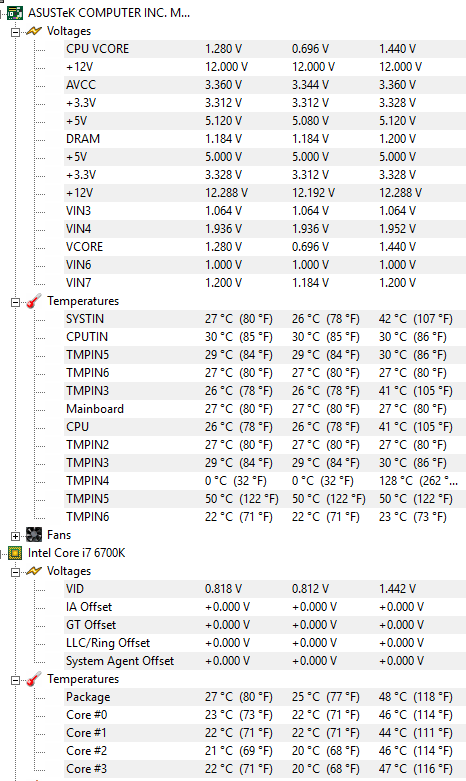Click the ASUSTeK motherboard icon
The image size is (466, 781).
point(15,13)
